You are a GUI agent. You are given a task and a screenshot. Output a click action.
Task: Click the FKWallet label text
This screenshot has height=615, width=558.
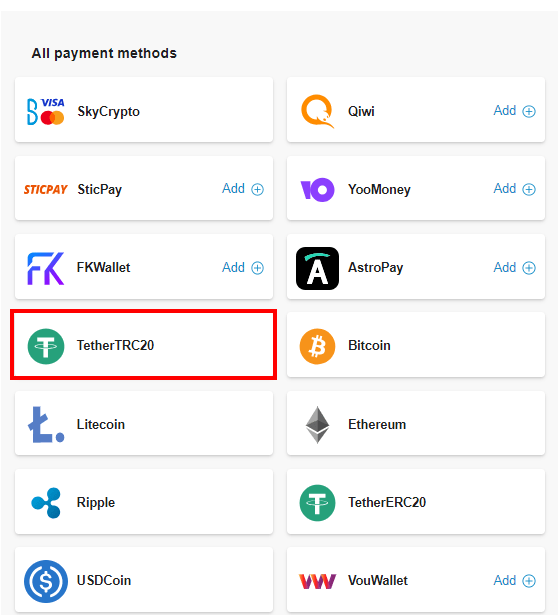(104, 267)
